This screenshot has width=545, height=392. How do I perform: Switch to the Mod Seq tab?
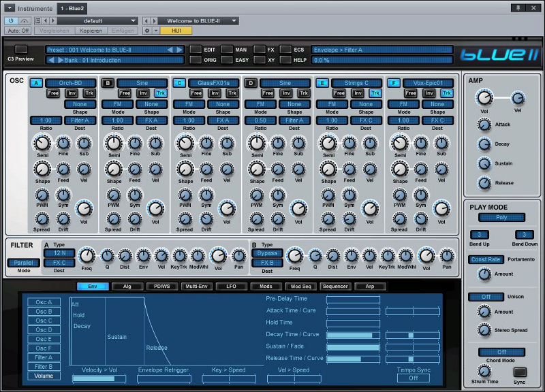pyautogui.click(x=301, y=287)
